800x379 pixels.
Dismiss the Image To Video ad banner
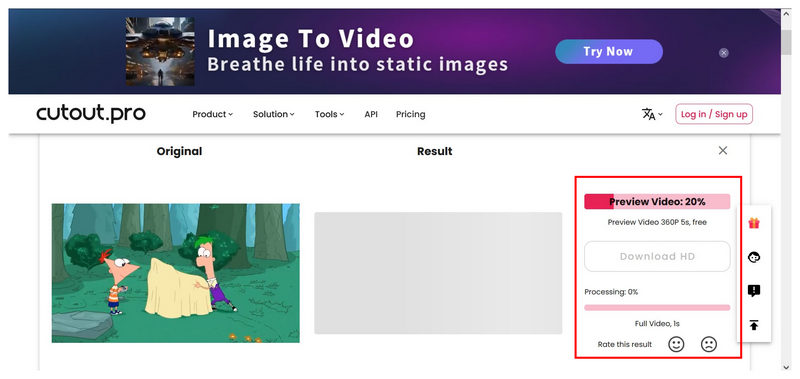click(x=723, y=53)
